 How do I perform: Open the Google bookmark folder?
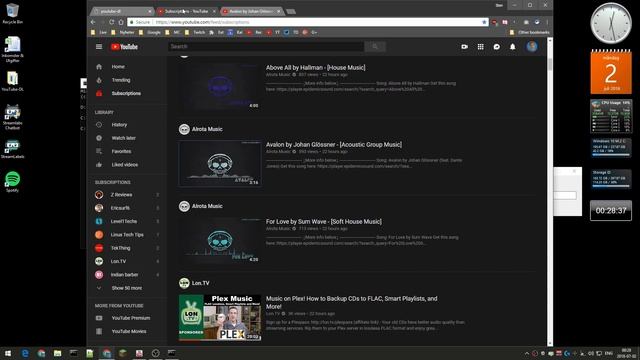150,32
